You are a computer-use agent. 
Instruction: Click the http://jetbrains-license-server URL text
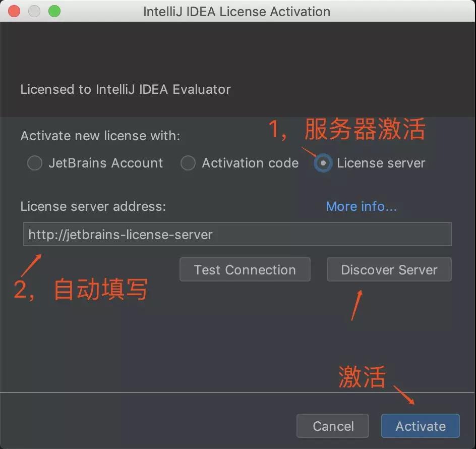pyautogui.click(x=121, y=235)
